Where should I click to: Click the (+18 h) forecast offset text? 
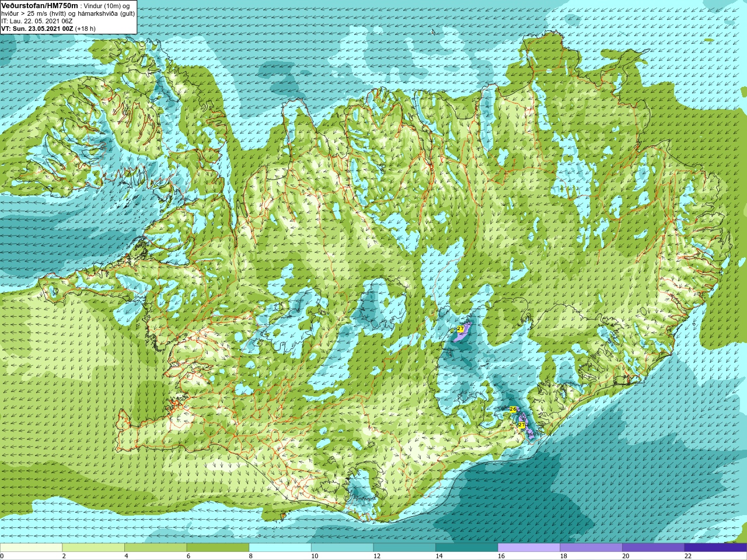tap(86, 29)
